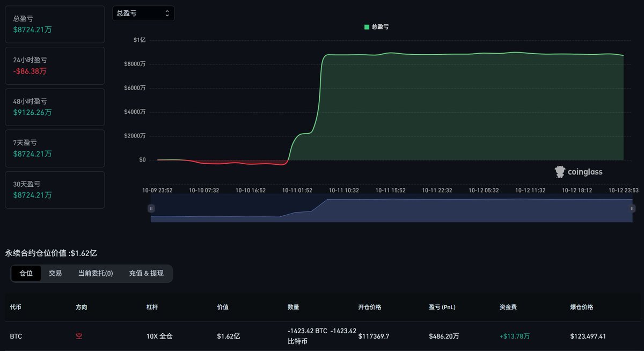Click the BTC label in the positions table
This screenshot has height=351, width=644.
click(x=16, y=335)
